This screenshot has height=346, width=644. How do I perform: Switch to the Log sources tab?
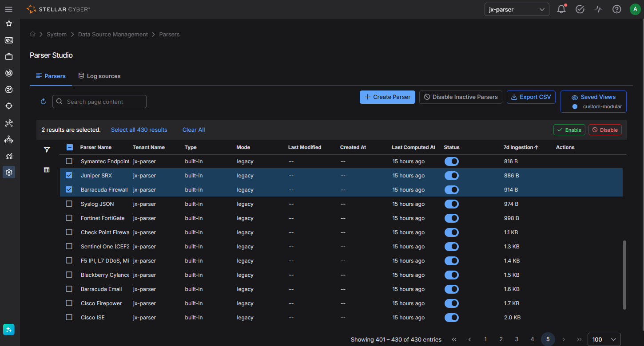[99, 76]
